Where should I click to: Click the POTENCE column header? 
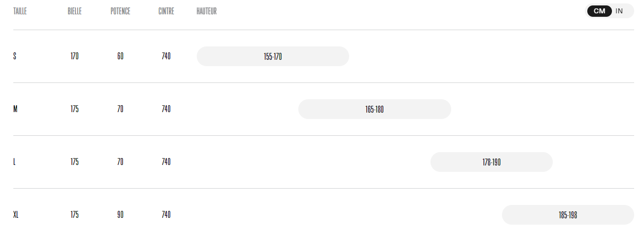(120, 11)
